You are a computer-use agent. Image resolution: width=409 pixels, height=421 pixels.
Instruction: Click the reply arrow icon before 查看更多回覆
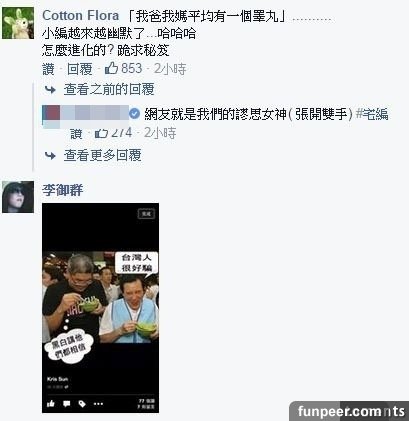click(50, 155)
